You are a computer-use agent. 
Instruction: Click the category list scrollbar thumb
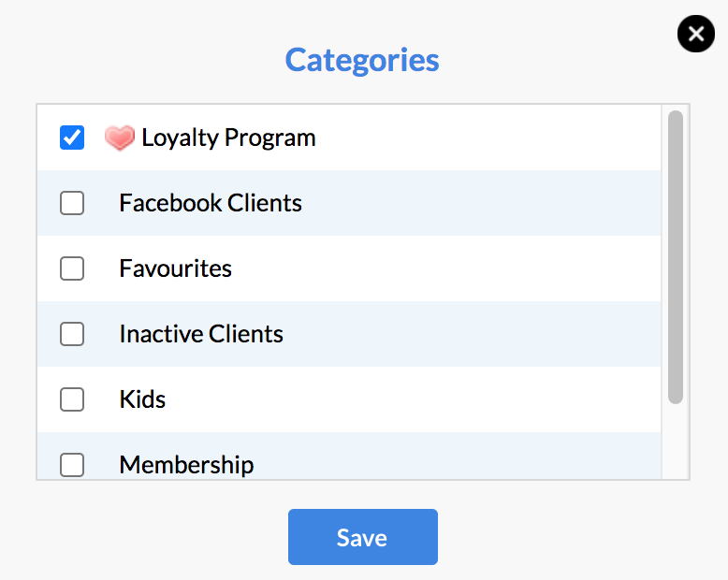tap(675, 257)
